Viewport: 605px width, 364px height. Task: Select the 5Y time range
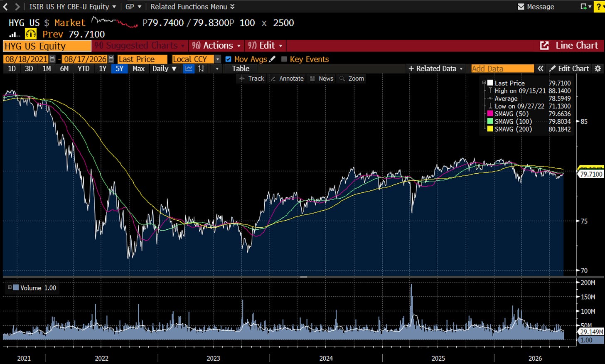pyautogui.click(x=120, y=69)
